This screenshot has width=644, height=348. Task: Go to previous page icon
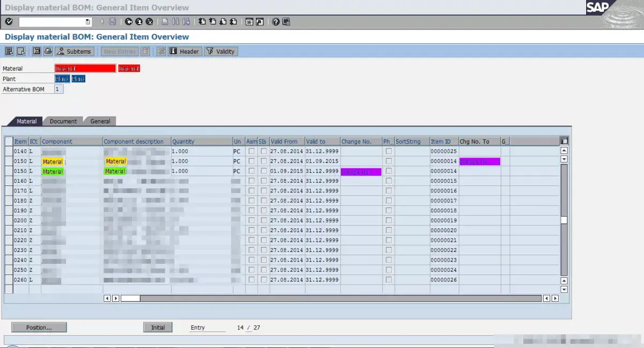[x=212, y=22]
